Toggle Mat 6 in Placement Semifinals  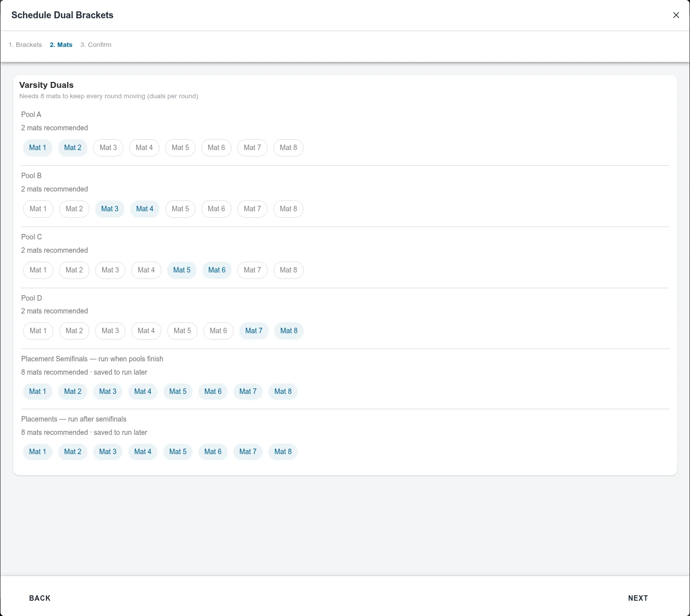point(213,391)
